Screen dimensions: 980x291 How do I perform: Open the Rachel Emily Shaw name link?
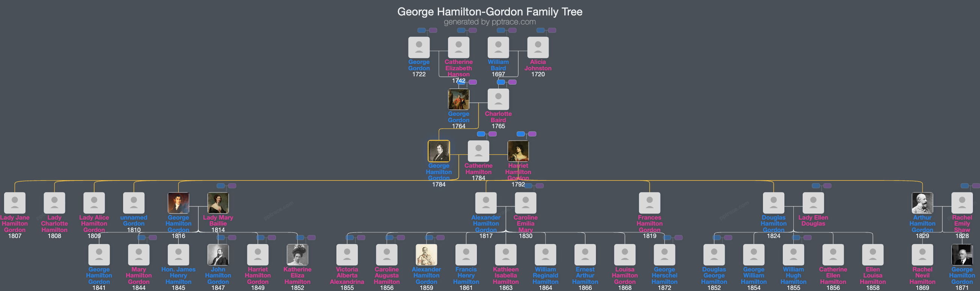[962, 224]
